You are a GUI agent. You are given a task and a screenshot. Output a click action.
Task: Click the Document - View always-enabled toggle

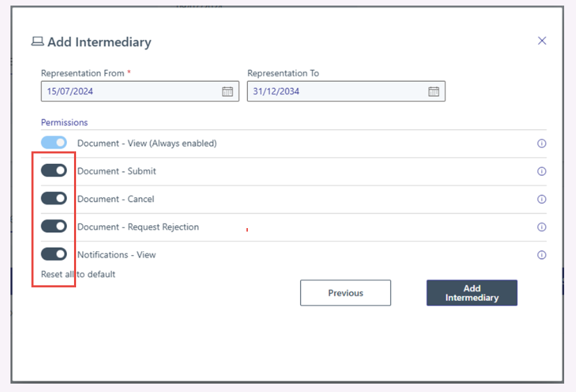[x=54, y=143]
